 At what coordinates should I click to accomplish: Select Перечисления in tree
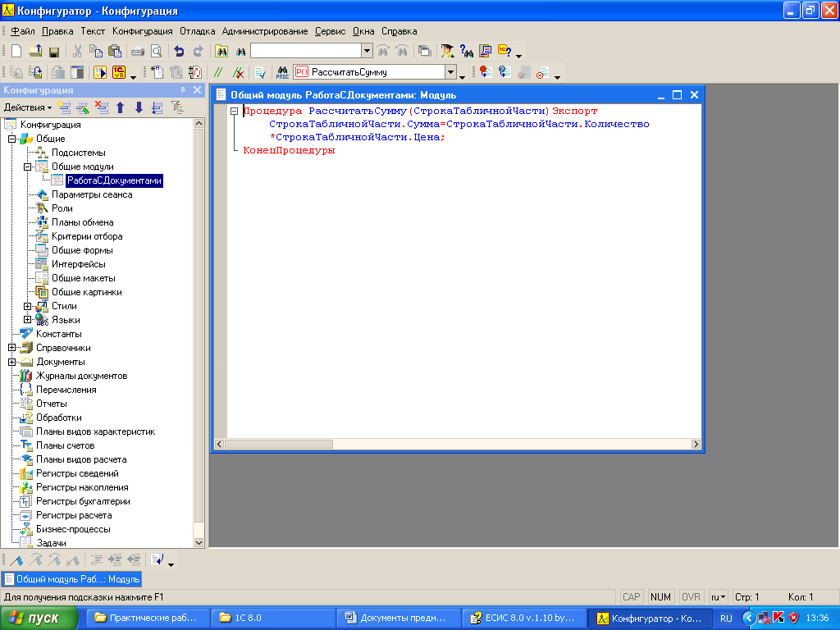coord(66,390)
